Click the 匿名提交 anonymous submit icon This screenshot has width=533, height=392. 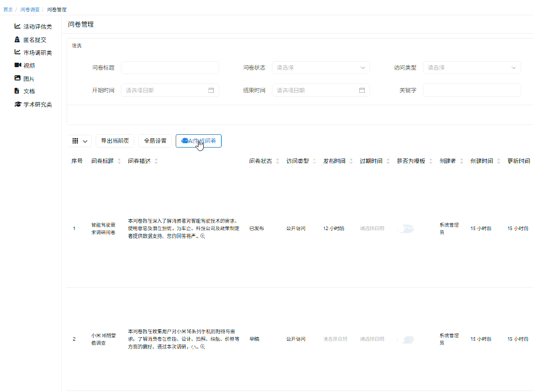tap(17, 39)
